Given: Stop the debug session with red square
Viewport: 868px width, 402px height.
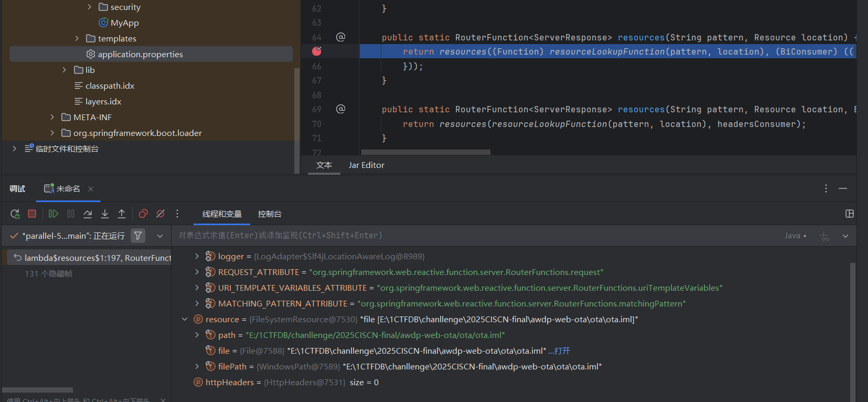Looking at the screenshot, I should coord(32,214).
